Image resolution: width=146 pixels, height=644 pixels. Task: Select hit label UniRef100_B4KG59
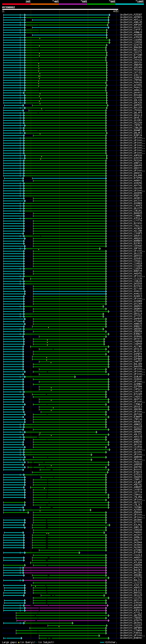(131, 366)
